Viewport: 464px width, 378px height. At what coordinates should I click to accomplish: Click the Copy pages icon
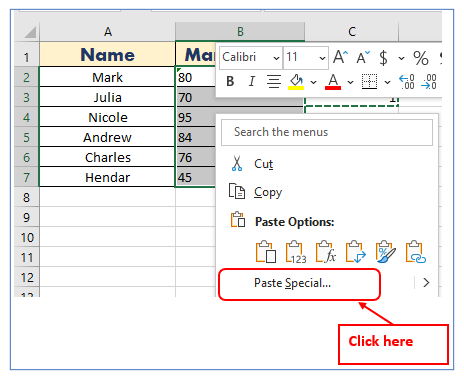point(237,191)
